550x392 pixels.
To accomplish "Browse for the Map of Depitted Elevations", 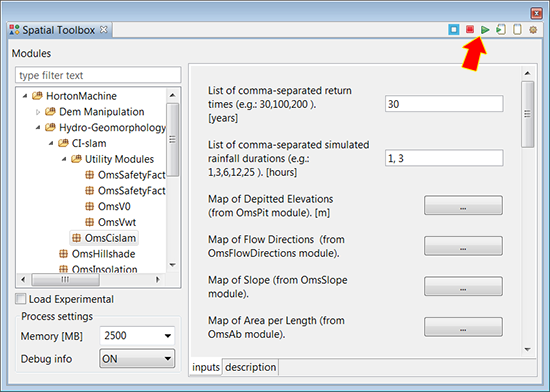I will pyautogui.click(x=463, y=205).
